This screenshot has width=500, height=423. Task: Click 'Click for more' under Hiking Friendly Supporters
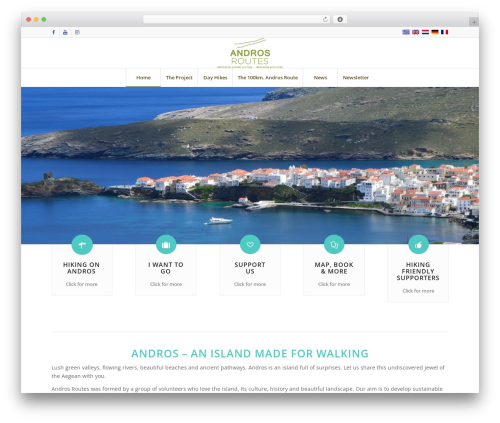(418, 291)
